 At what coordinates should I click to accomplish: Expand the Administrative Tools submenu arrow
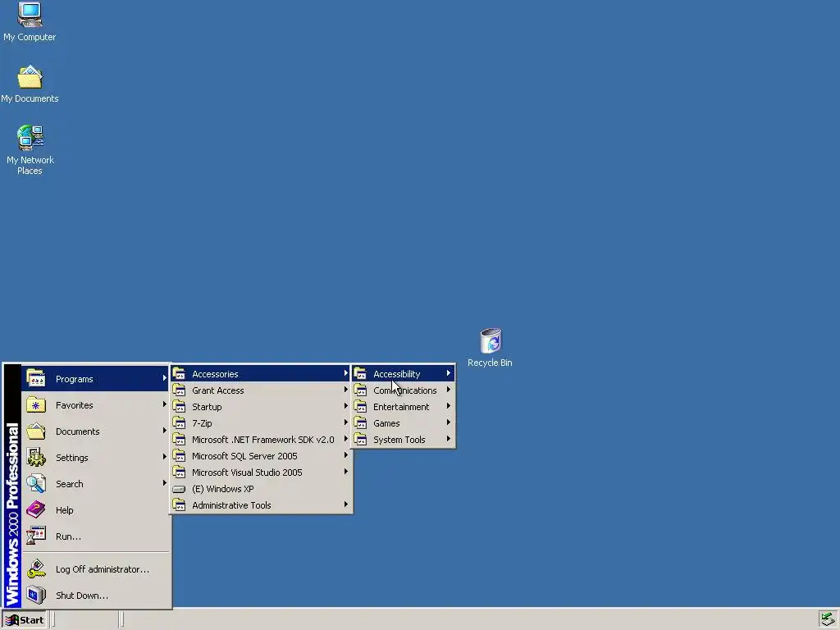(x=346, y=504)
